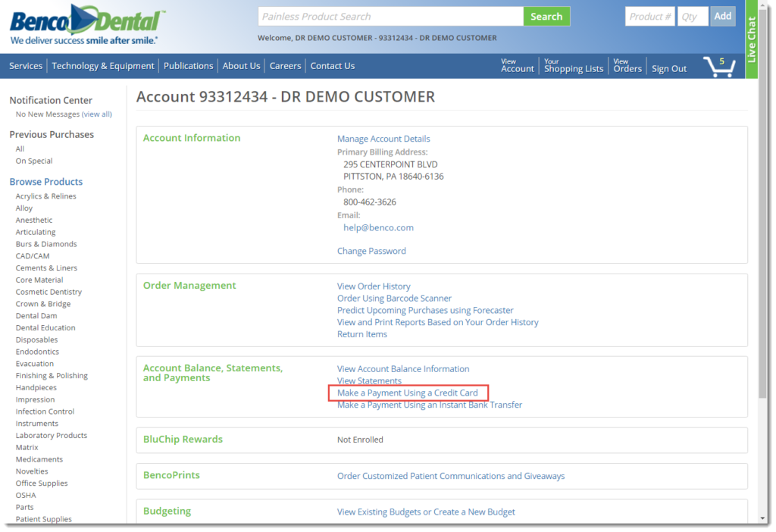776x532 pixels.
Task: Open View Orders in the navigation bar
Action: pyautogui.click(x=627, y=66)
